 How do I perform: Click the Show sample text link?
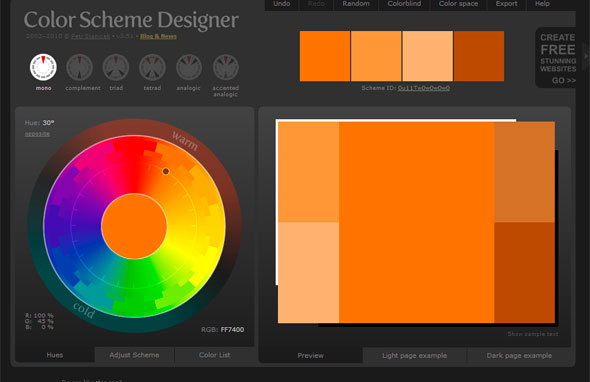[x=533, y=334]
